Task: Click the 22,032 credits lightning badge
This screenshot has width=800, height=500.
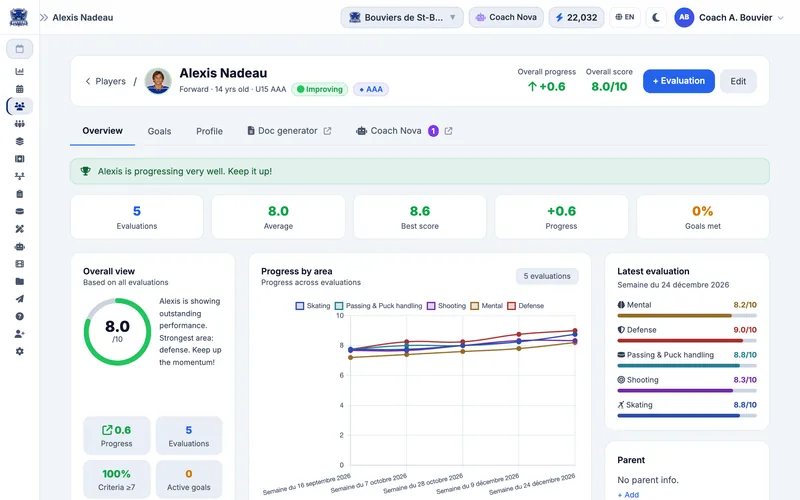Action: tap(577, 17)
